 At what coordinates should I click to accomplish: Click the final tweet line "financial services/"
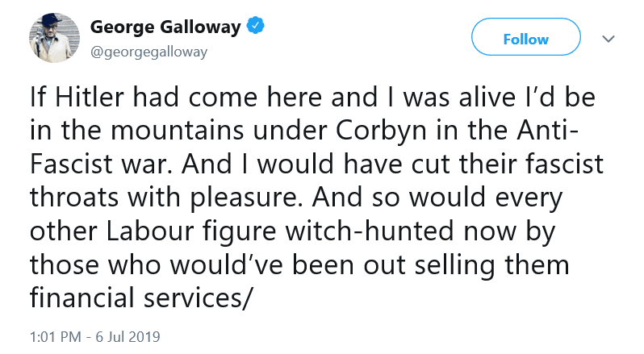pos(140,298)
